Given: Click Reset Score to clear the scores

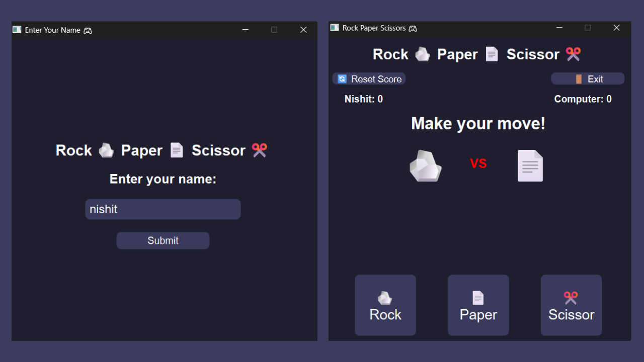Looking at the screenshot, I should click(369, 78).
